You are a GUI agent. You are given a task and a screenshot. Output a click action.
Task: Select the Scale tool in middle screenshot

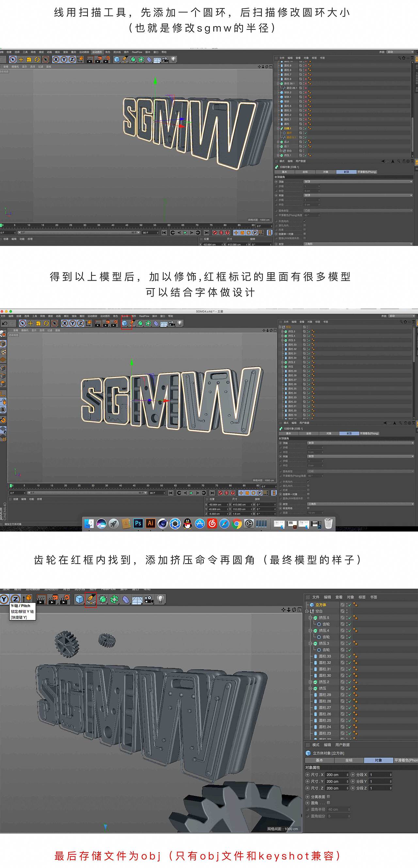(x=38, y=323)
